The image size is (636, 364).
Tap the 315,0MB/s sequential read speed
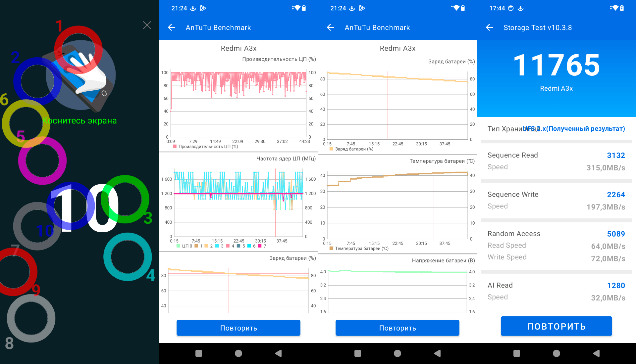coord(606,168)
